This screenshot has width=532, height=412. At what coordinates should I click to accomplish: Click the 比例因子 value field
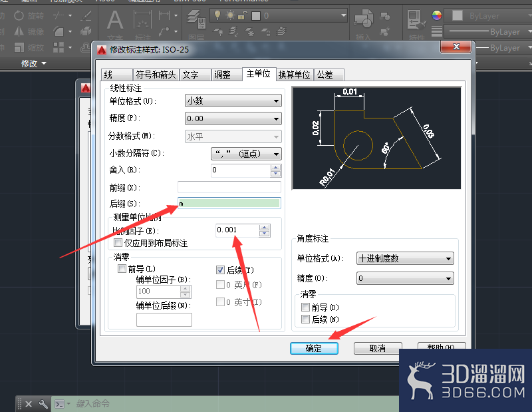[x=237, y=230]
